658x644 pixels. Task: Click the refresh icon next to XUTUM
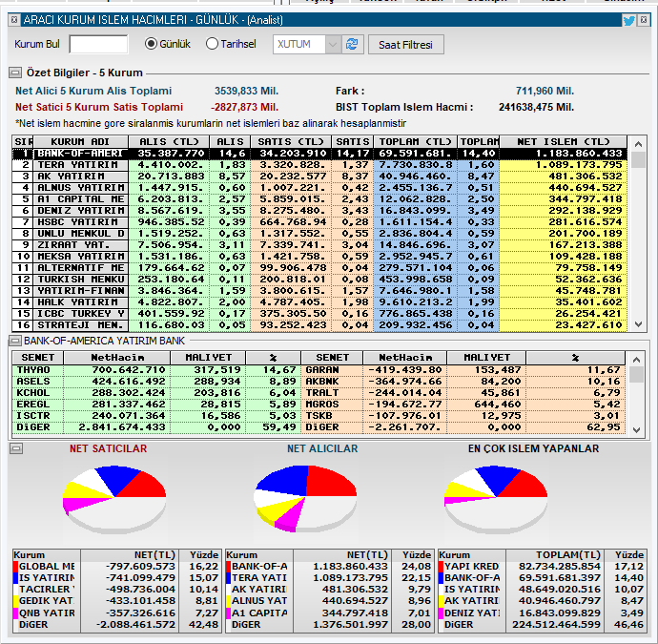tap(352, 44)
